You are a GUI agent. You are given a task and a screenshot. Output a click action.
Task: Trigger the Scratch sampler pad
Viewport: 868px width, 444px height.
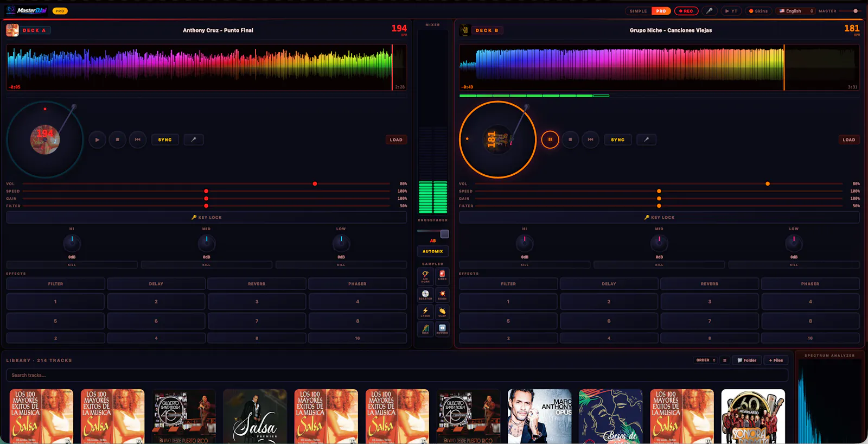pos(425,295)
